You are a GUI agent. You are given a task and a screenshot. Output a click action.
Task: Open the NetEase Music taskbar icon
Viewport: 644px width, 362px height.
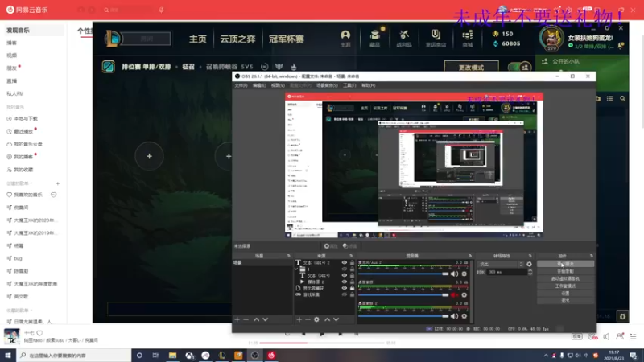(x=271, y=356)
